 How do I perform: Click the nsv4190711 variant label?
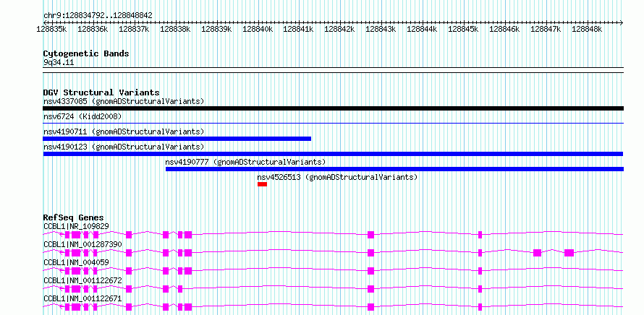pyautogui.click(x=124, y=131)
